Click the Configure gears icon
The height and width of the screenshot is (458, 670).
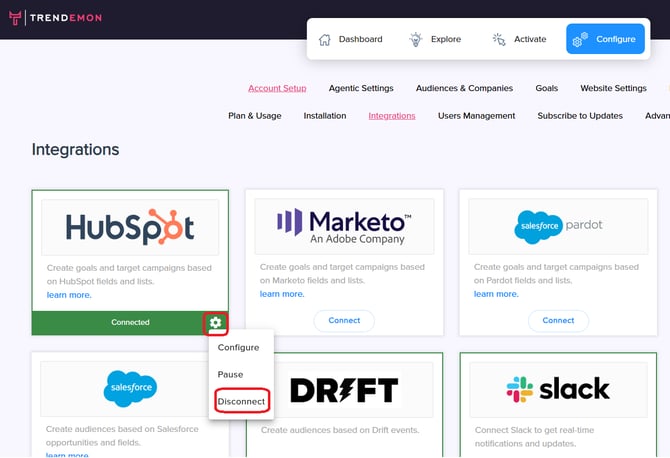pyautogui.click(x=580, y=39)
